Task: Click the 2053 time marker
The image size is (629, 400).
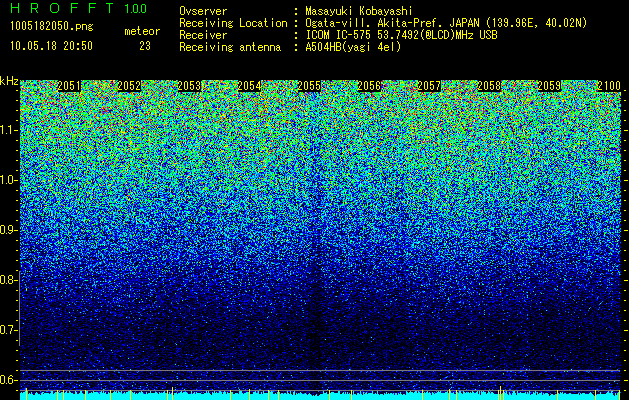Action: pyautogui.click(x=189, y=86)
